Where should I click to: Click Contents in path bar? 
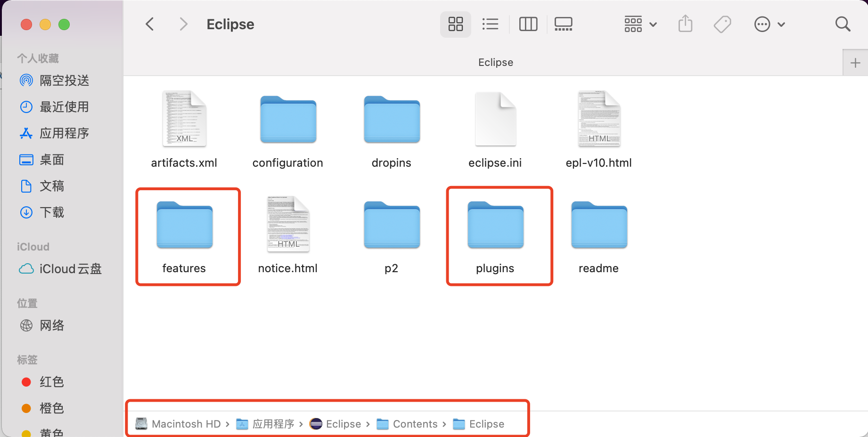point(407,424)
